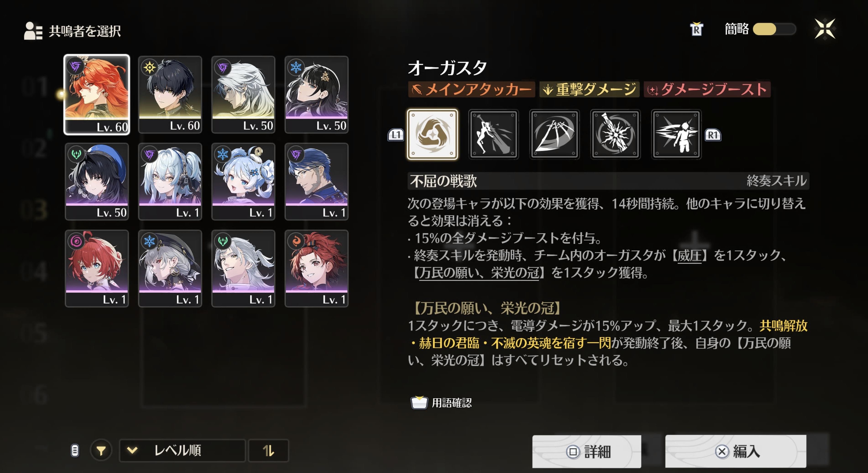868x473 pixels.
Task: Open the filter funnel icon
Action: tap(101, 450)
